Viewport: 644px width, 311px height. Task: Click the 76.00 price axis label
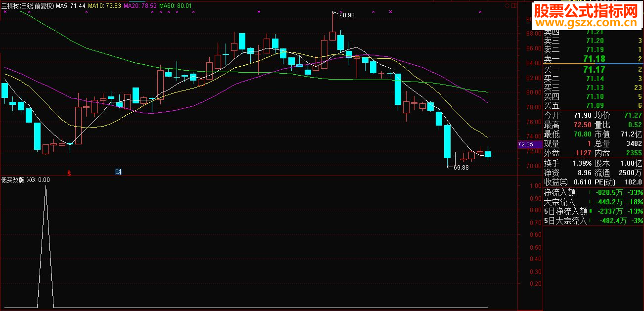[533, 122]
